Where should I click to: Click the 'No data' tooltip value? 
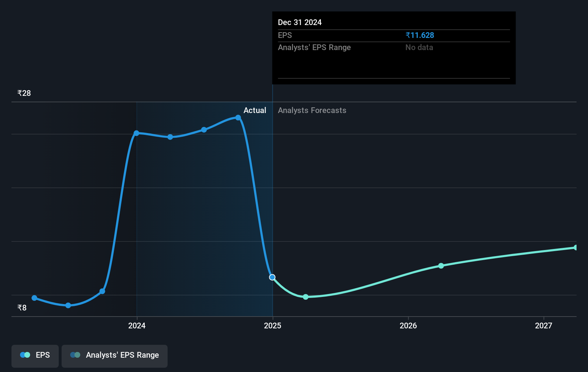419,47
